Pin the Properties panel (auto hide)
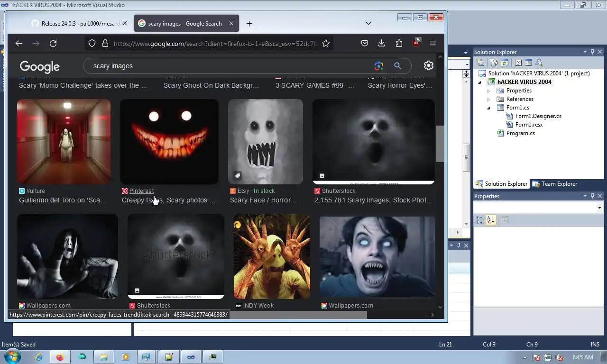This screenshot has height=364, width=607. [592, 196]
